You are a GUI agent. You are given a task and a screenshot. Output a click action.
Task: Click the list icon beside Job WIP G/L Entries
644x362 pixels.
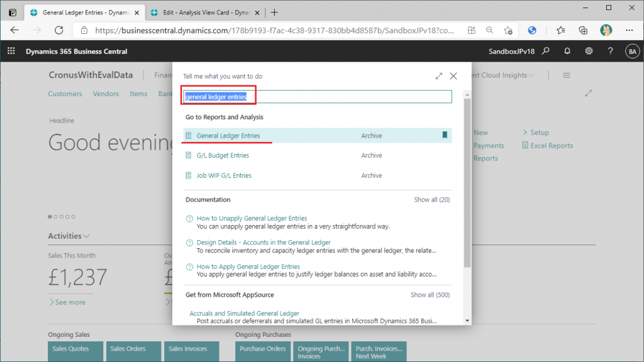[189, 175]
